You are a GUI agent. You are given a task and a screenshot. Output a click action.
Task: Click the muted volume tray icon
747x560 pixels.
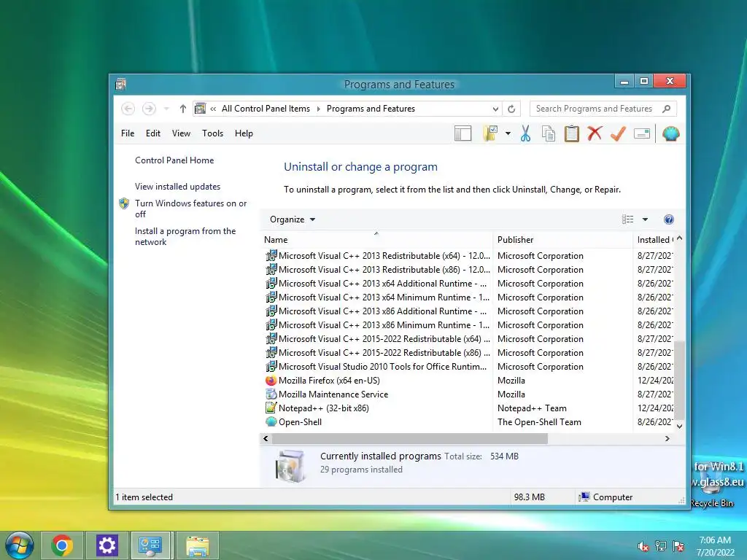point(643,546)
